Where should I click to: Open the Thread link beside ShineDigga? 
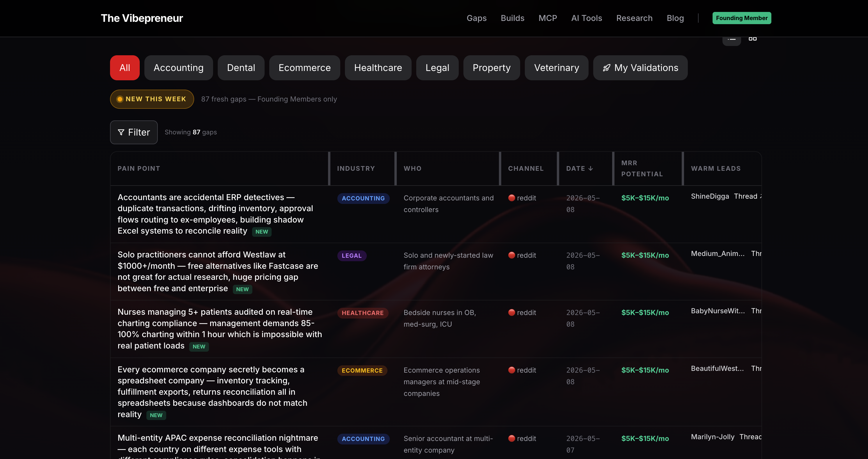coord(748,196)
